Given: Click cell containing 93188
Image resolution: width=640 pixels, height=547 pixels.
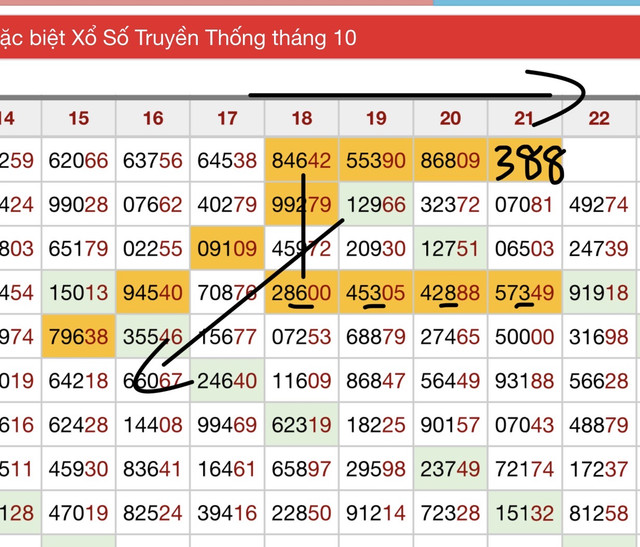Looking at the screenshot, I should coord(524,380).
